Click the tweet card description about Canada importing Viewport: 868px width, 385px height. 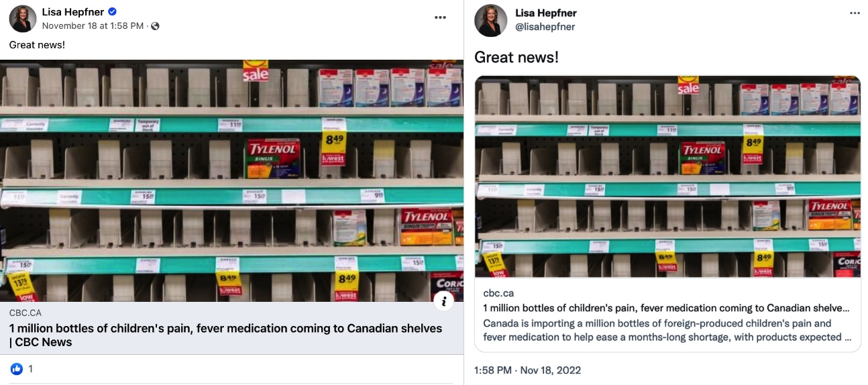(667, 331)
